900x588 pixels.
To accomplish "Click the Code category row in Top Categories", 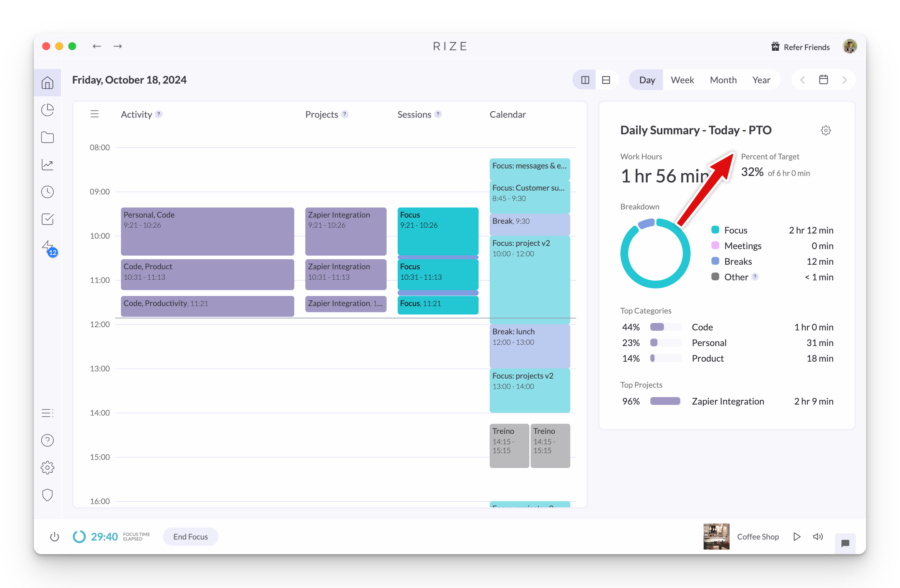I will tap(727, 327).
